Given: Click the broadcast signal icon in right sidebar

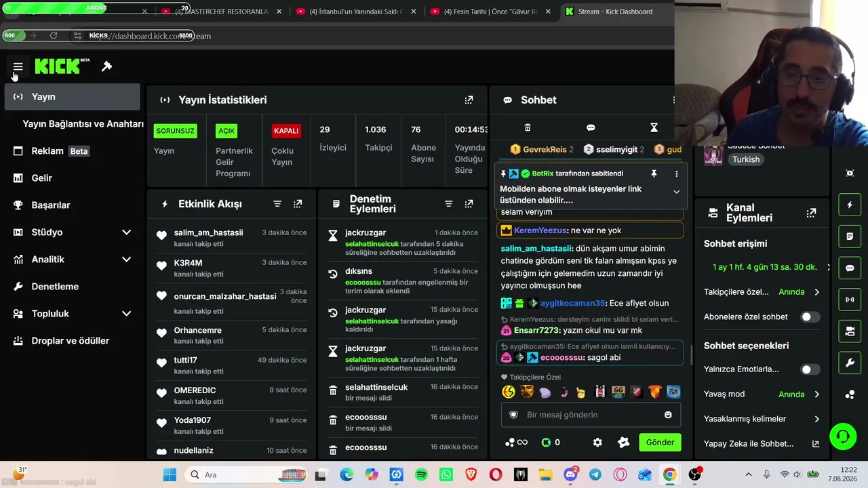Looking at the screenshot, I should tap(850, 300).
